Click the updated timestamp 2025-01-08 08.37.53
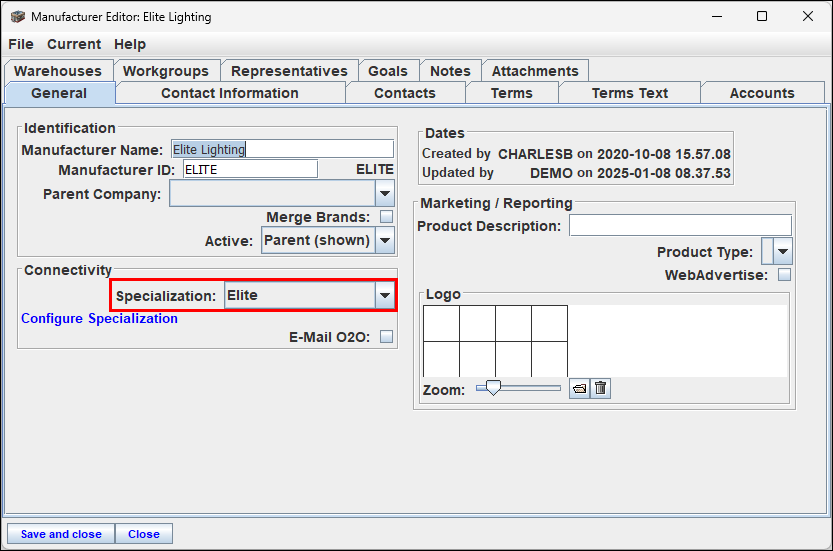This screenshot has width=833, height=551. (x=664, y=173)
